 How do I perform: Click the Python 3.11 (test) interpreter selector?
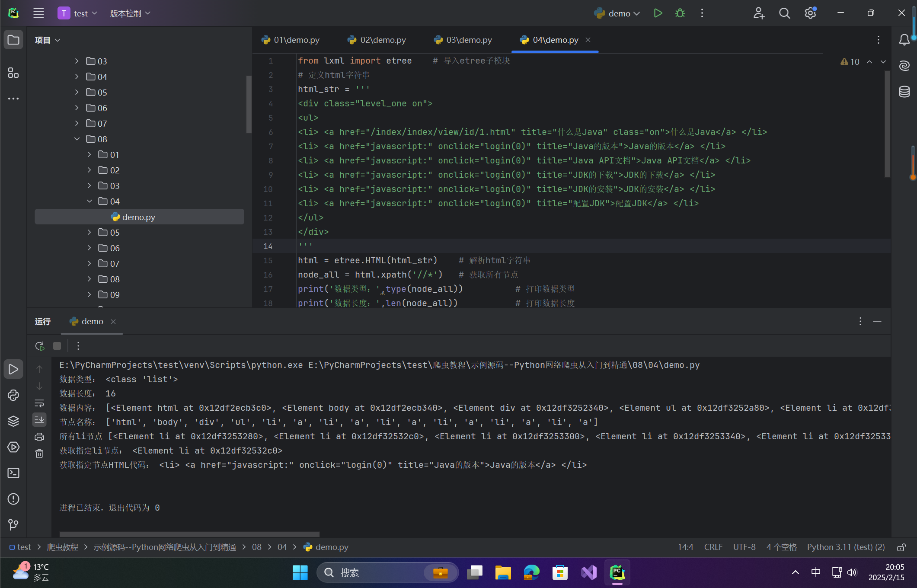(846, 547)
